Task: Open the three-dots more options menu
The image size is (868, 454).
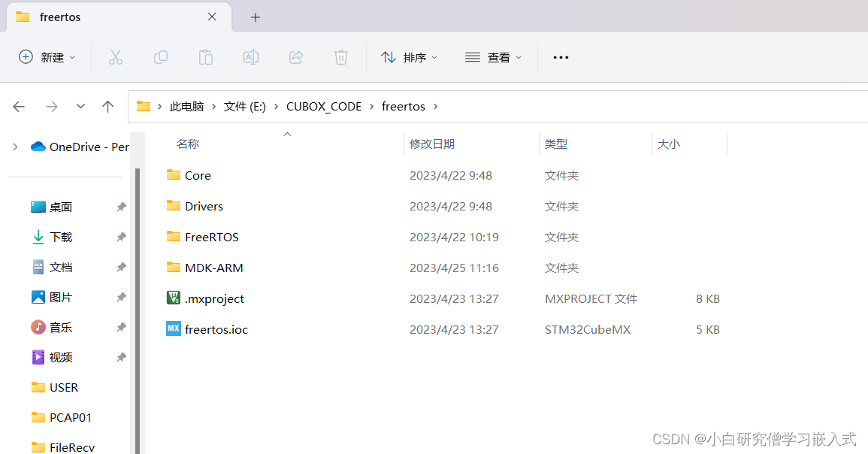Action: tap(561, 57)
